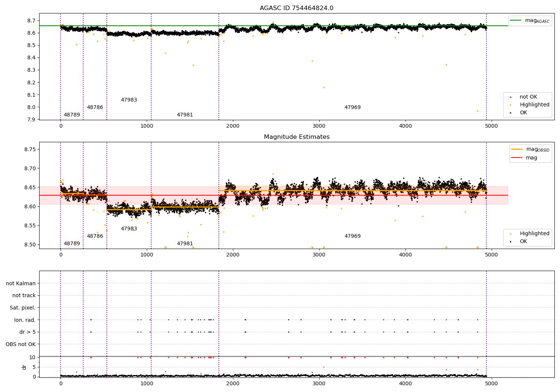
Task: Select 'OK' in the top plot legend
Action: click(523, 113)
